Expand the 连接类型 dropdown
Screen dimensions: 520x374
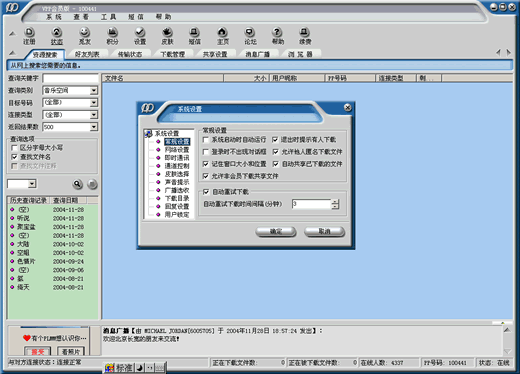[x=94, y=115]
